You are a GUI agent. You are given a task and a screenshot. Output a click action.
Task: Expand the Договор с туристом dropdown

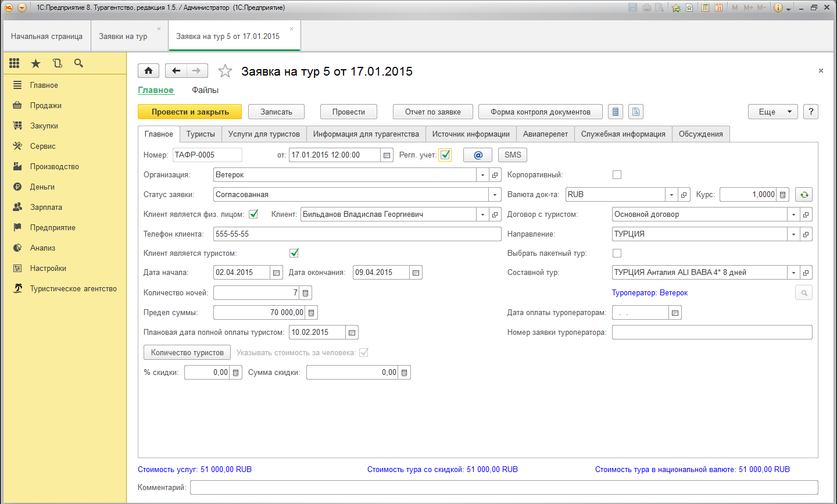(x=794, y=215)
